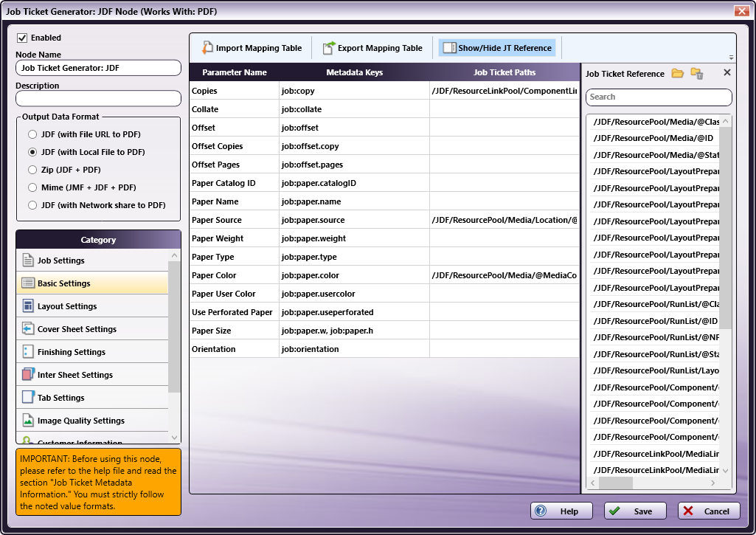The height and width of the screenshot is (535, 756).
Task: Select JDF (with File URL to PDF)
Action: pyautogui.click(x=32, y=134)
